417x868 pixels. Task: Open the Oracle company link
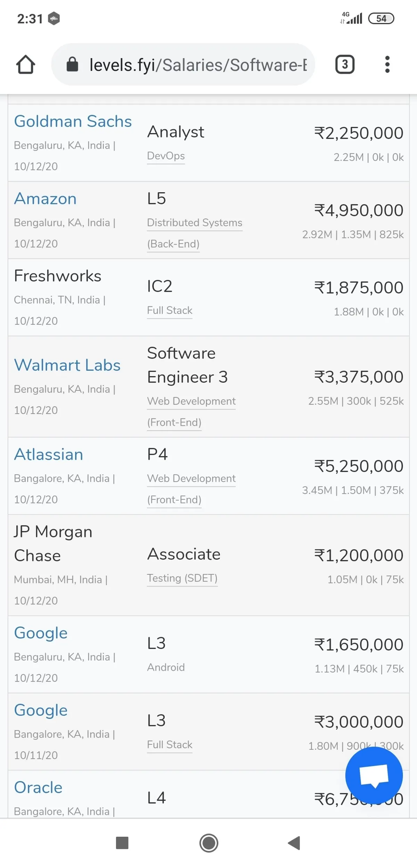pos(38,787)
